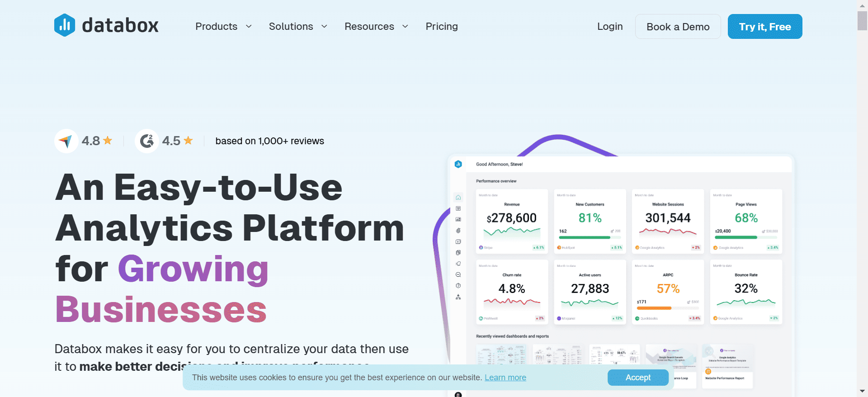Screen dimensions: 868x397
Task: Click the scrollbar up arrow
Action: pyautogui.click(x=862, y=5)
